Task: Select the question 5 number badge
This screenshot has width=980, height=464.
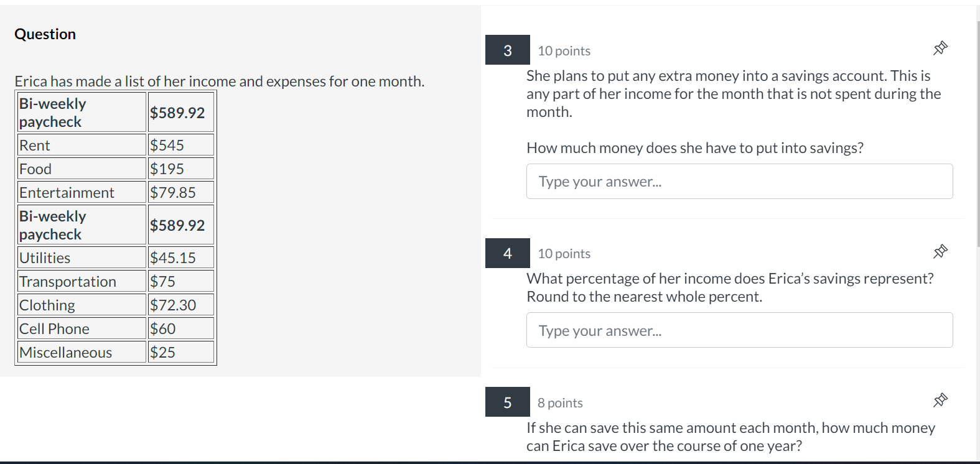Action: [506, 402]
